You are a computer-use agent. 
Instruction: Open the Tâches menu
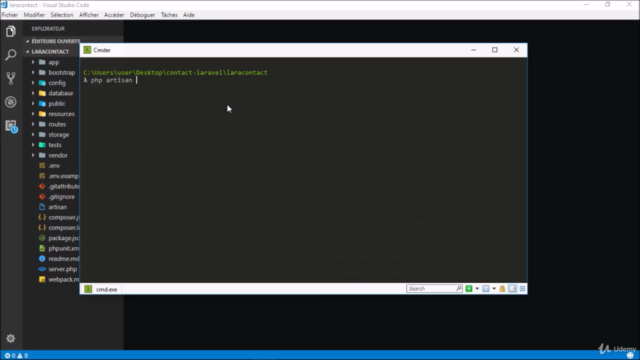169,15
